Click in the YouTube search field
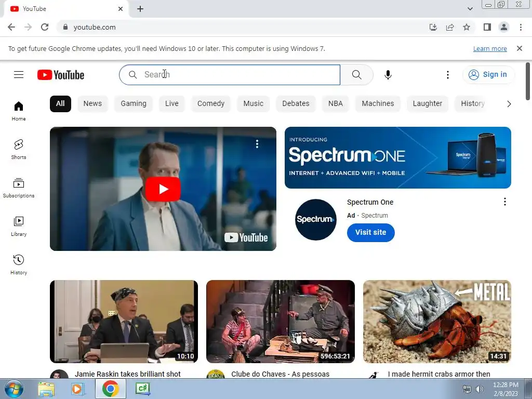Screen dimensions: 532x399 tap(230, 75)
